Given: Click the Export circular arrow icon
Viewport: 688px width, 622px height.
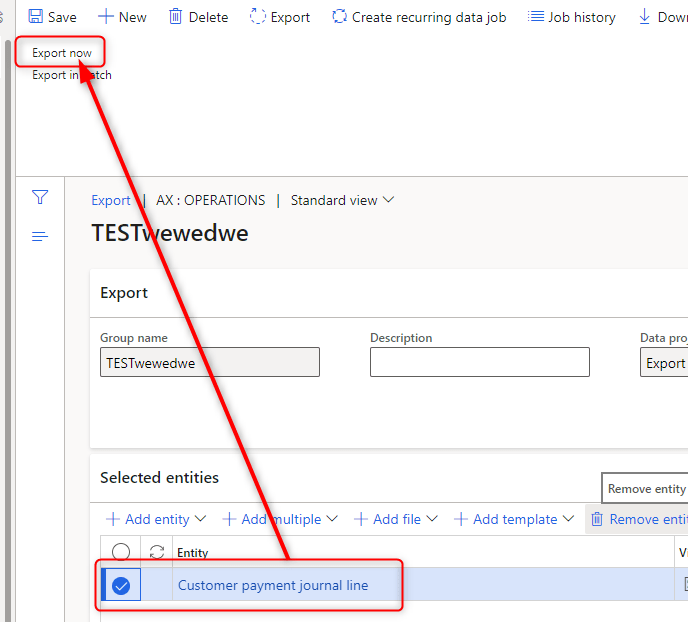Looking at the screenshot, I should point(258,17).
